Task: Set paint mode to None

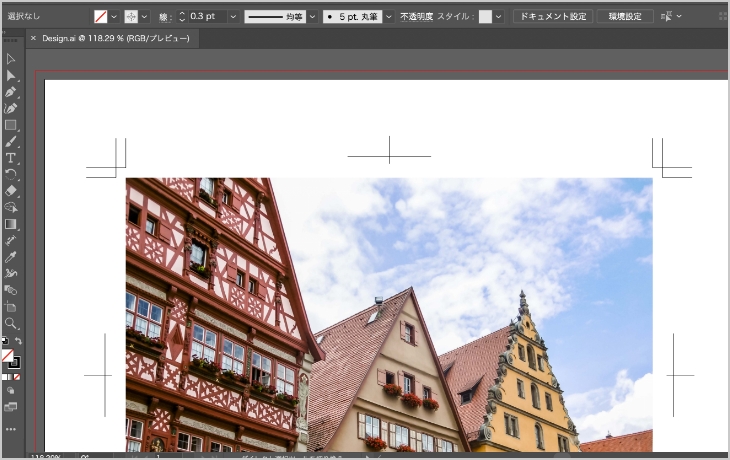Action: pos(17,377)
